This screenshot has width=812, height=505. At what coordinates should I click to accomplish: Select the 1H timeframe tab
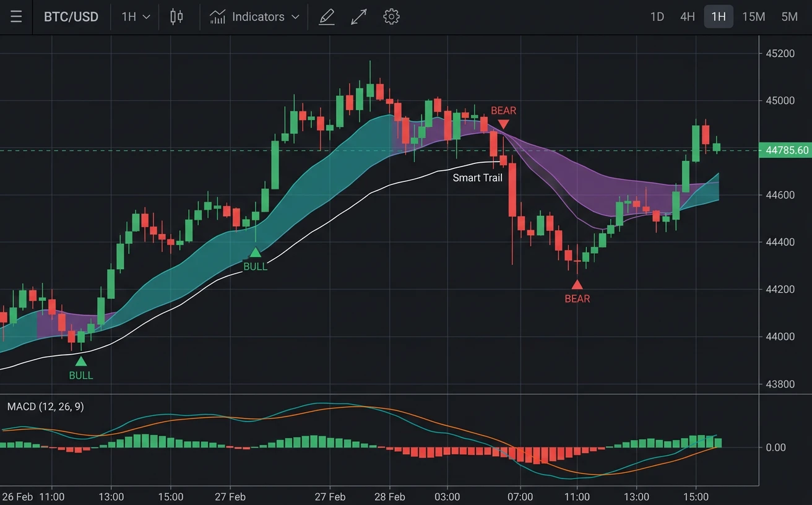pos(719,17)
